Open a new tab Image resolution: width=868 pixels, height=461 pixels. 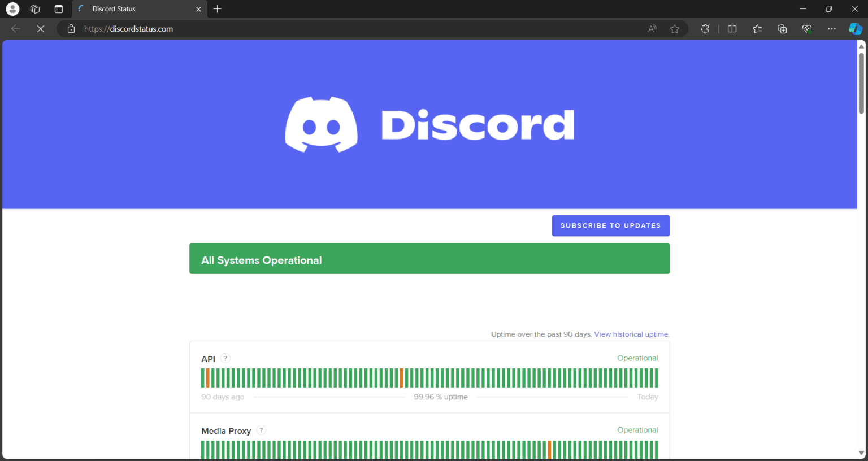218,9
